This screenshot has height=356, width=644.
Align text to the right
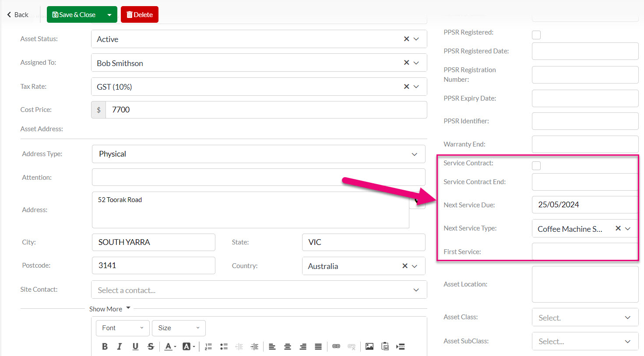tap(303, 346)
